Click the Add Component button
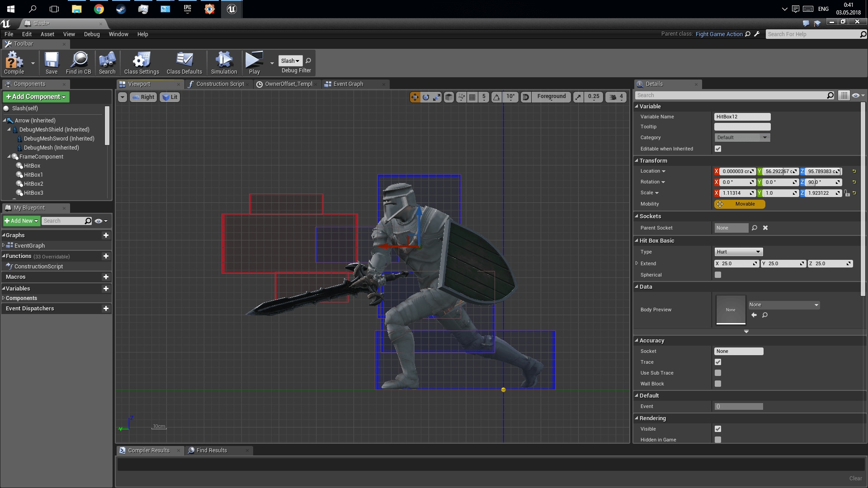Image resolution: width=868 pixels, height=488 pixels. (x=36, y=97)
